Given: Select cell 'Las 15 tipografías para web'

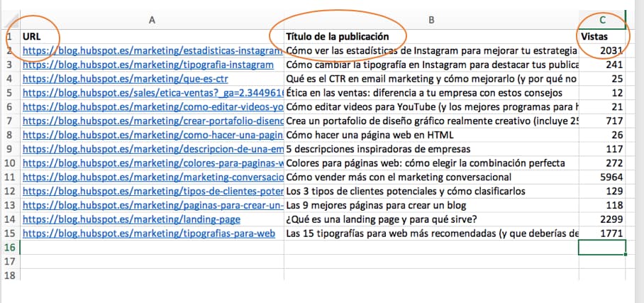Looking at the screenshot, I should tap(431, 233).
